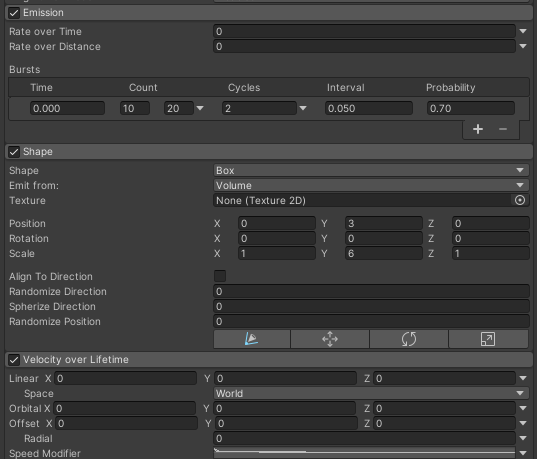Toggle Velocity over Lifetime module checkbox
The width and height of the screenshot is (537, 459).
[x=14, y=360]
